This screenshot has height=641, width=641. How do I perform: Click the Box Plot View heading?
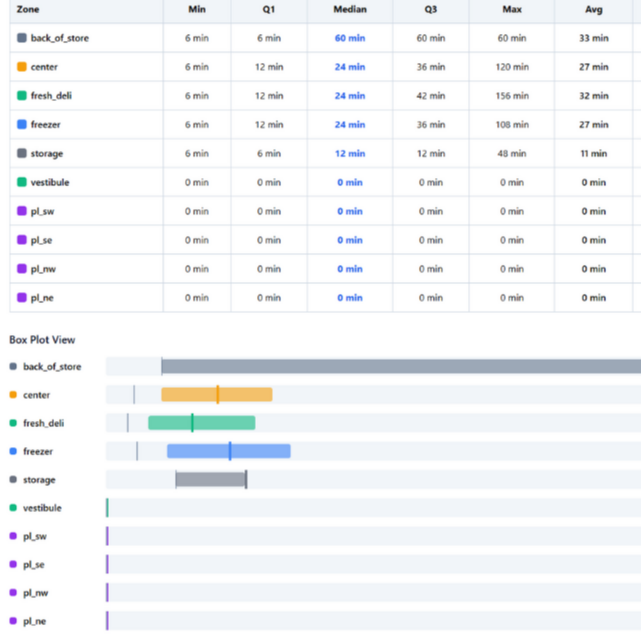[42, 340]
